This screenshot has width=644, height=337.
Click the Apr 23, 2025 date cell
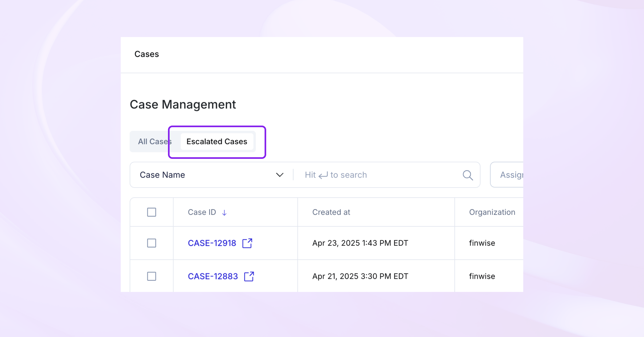[x=360, y=243]
